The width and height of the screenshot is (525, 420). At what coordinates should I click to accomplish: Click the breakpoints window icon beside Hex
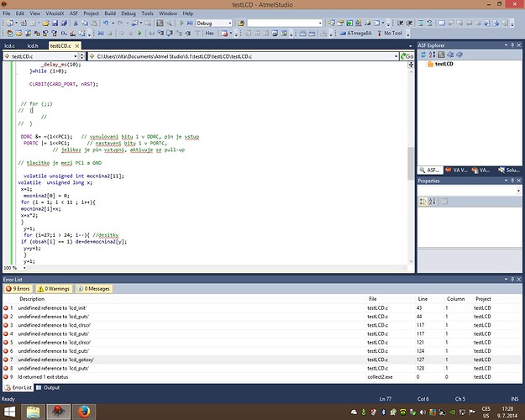pos(224,33)
